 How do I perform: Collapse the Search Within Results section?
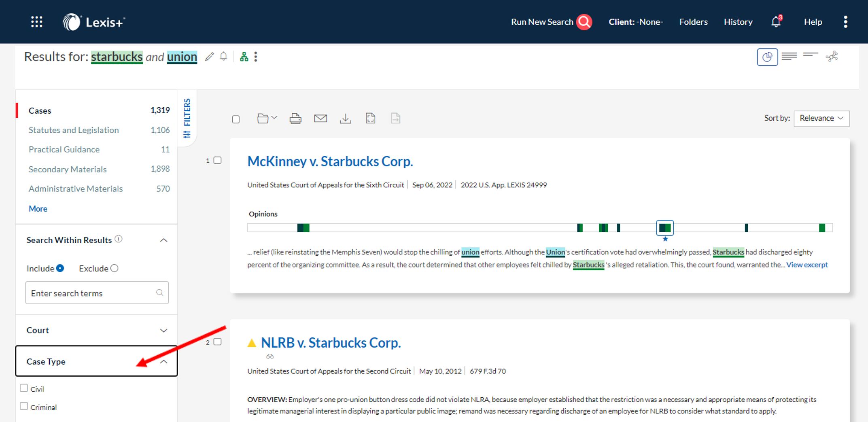pyautogui.click(x=163, y=240)
